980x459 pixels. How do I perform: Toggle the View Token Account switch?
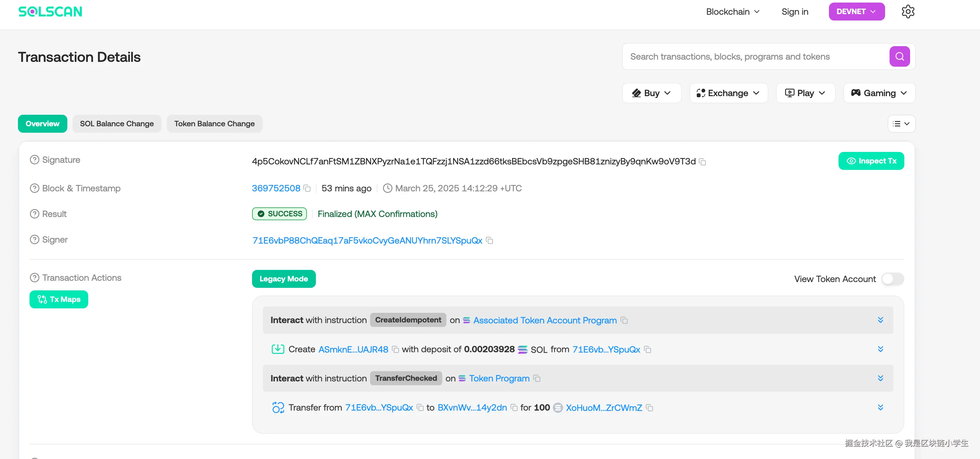coord(892,279)
